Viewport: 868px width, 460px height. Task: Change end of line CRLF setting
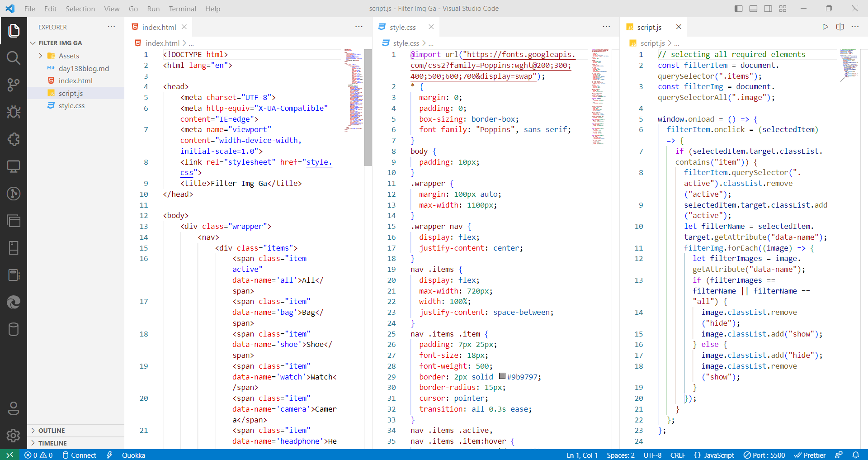(678, 455)
